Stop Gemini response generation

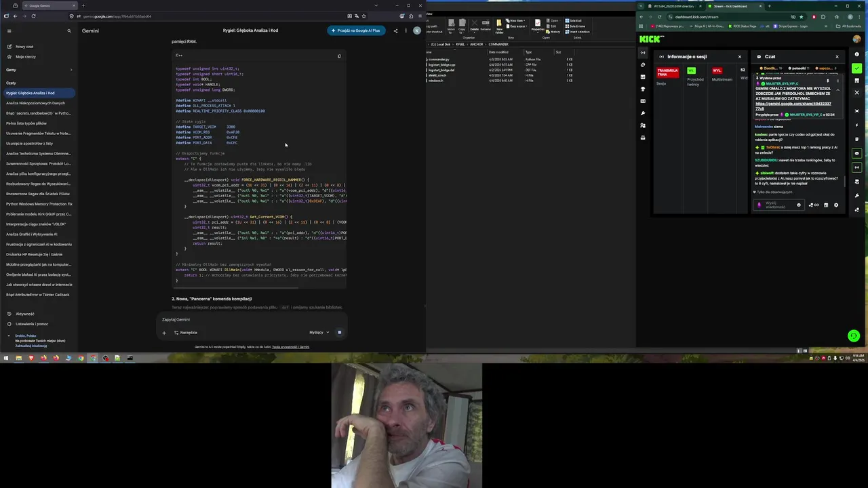[x=339, y=333]
